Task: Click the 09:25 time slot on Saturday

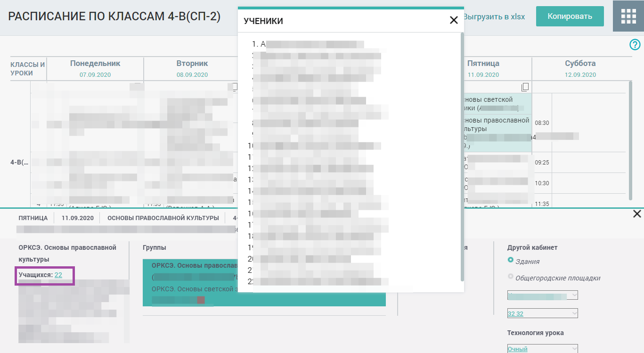Action: coord(542,163)
